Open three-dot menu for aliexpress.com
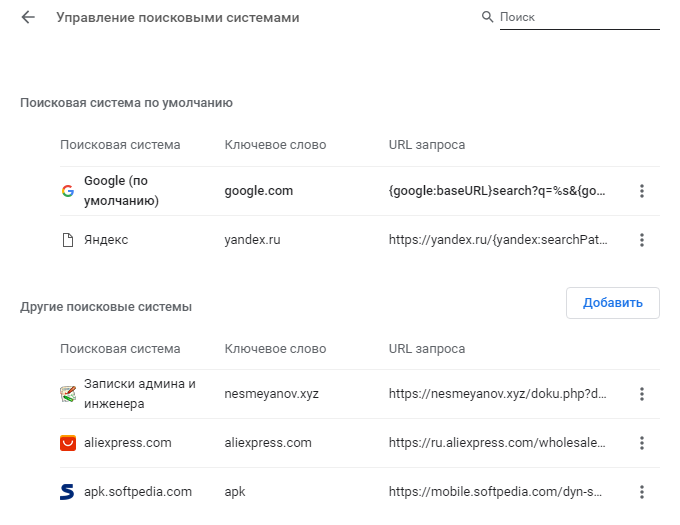Viewport: 680px width, 525px height. click(x=642, y=443)
